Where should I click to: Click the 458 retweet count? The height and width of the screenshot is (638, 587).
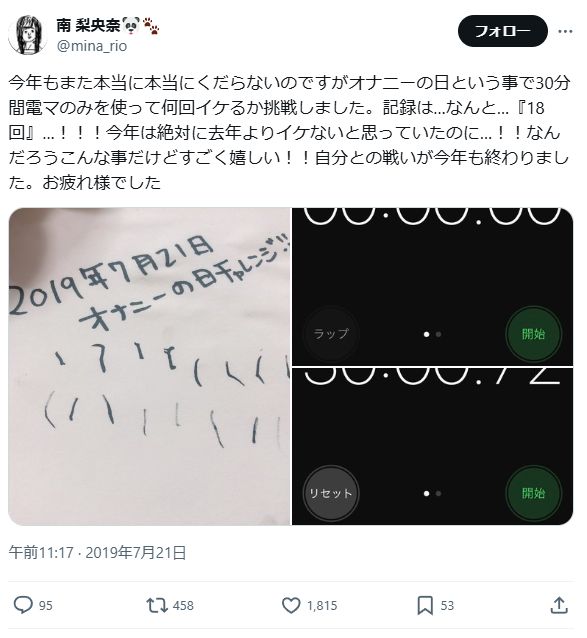click(x=183, y=605)
